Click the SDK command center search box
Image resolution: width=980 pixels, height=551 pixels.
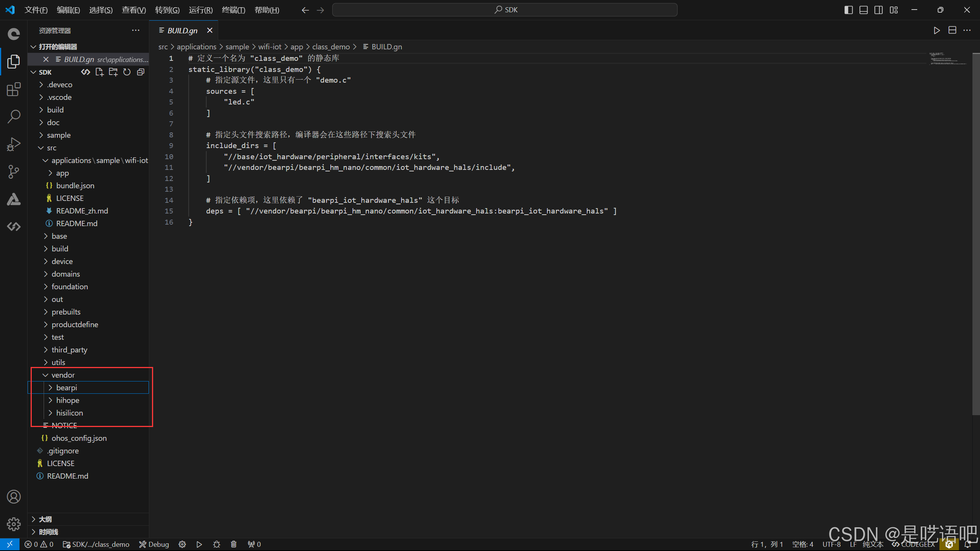click(x=505, y=10)
